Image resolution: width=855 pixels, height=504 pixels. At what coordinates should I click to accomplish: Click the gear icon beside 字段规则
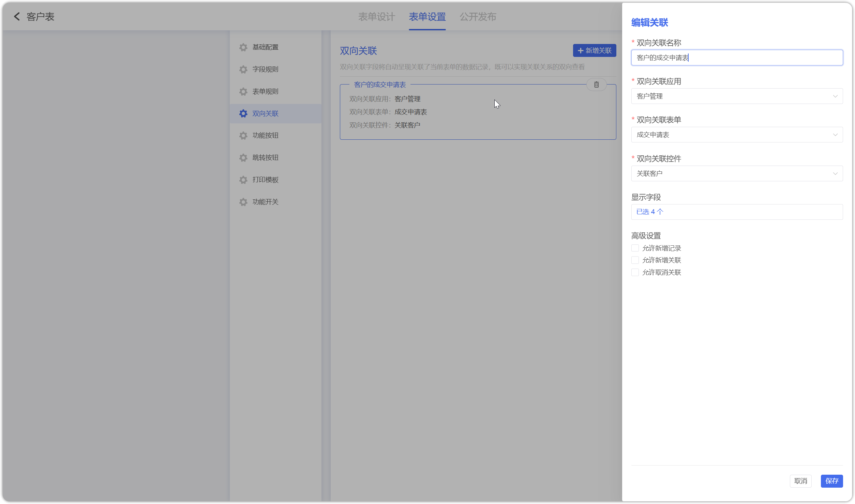pyautogui.click(x=243, y=69)
